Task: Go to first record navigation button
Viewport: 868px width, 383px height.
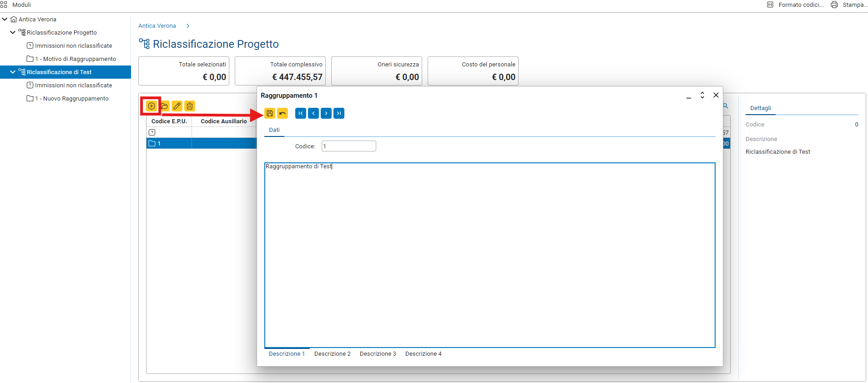Action: point(301,113)
